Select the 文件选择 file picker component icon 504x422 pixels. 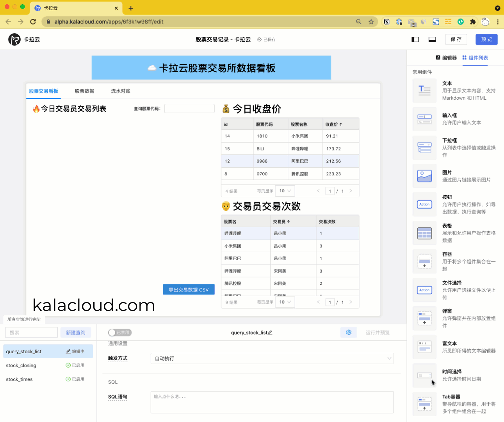424,290
